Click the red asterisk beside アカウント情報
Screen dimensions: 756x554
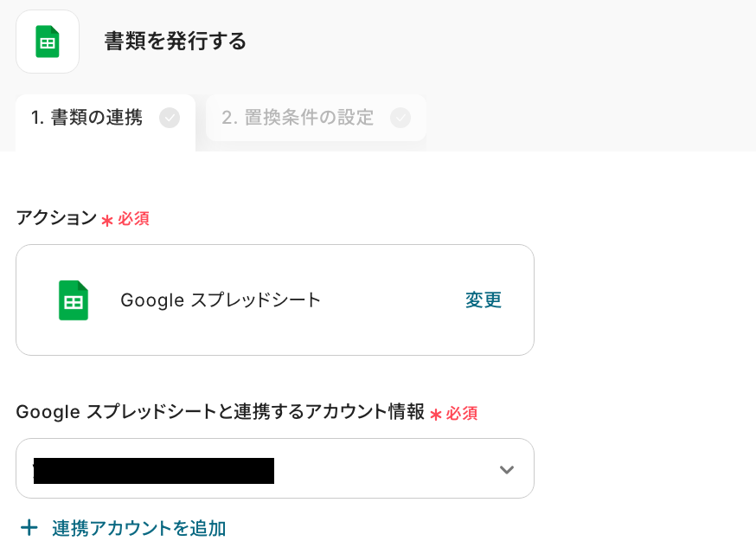coord(435,415)
